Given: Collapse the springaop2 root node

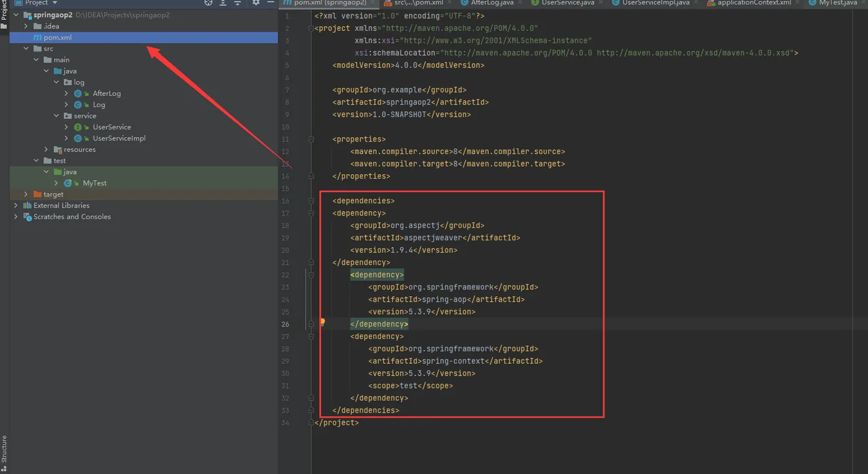Looking at the screenshot, I should (x=16, y=15).
